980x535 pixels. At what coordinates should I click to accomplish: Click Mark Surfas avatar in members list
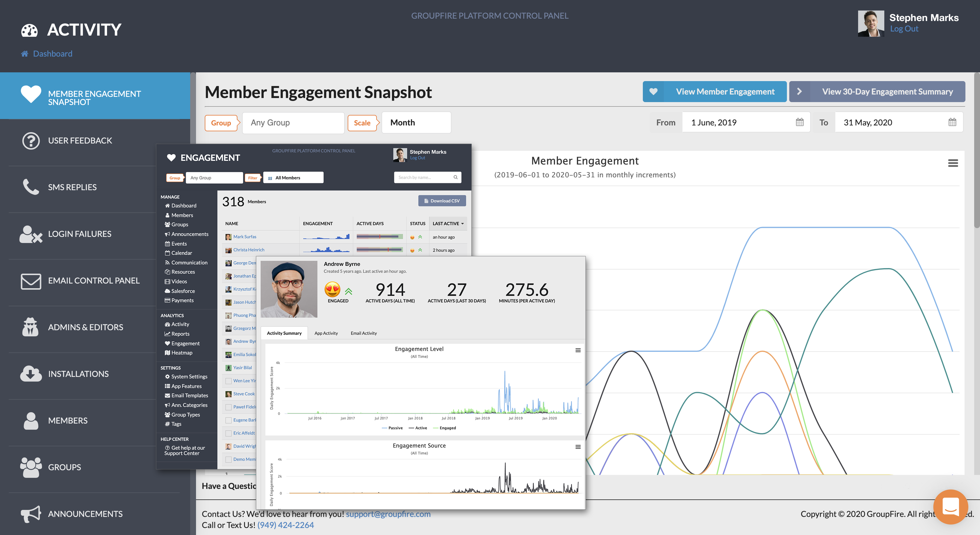tap(228, 237)
